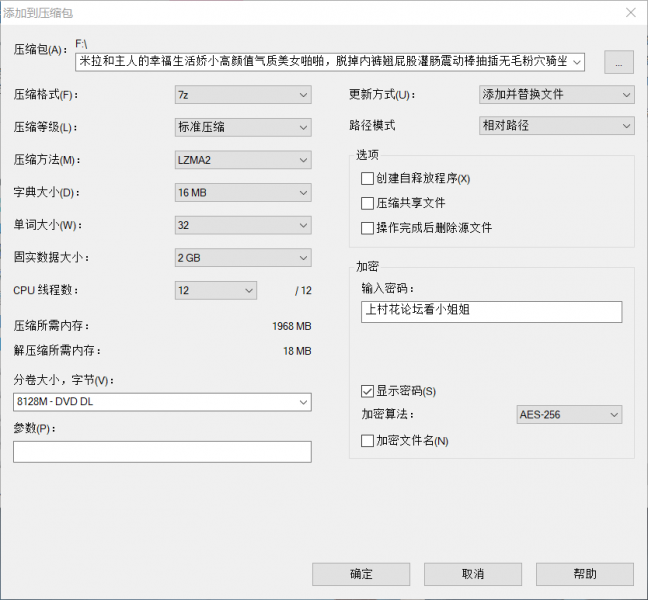The height and width of the screenshot is (600, 648).
Task: Open the 压缩方法 dropdown showing LZMA2
Action: [243, 160]
